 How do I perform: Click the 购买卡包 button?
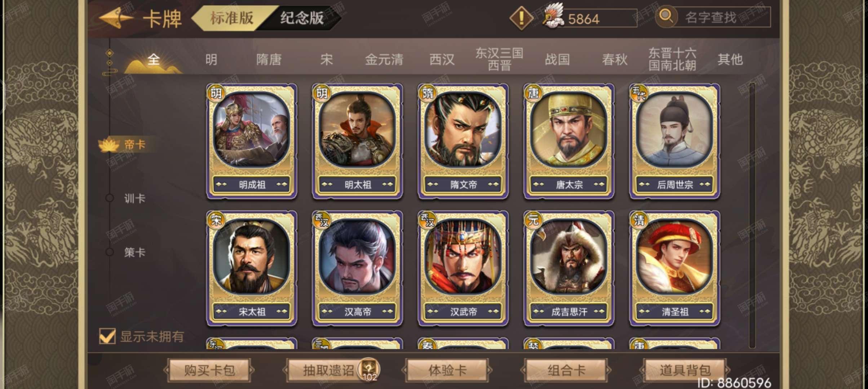209,370
